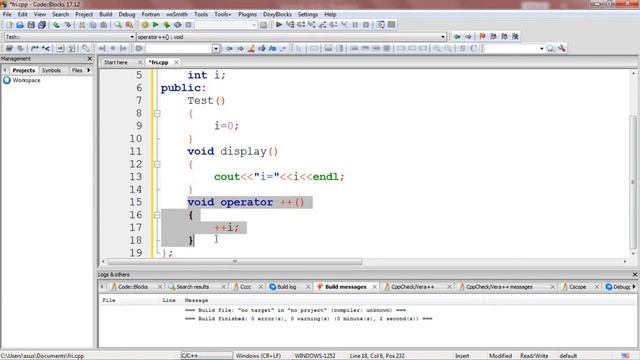Click the Paste clipboard icon
Viewport: 640px width, 360px height.
104,25
